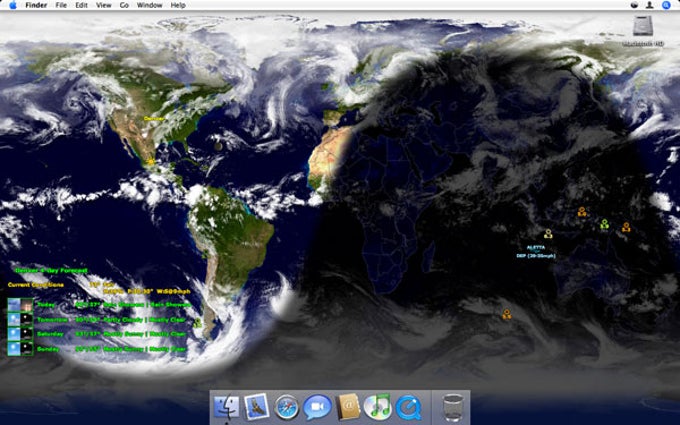
Task: Click the Tomorrow forecast row text
Action: [111, 320]
